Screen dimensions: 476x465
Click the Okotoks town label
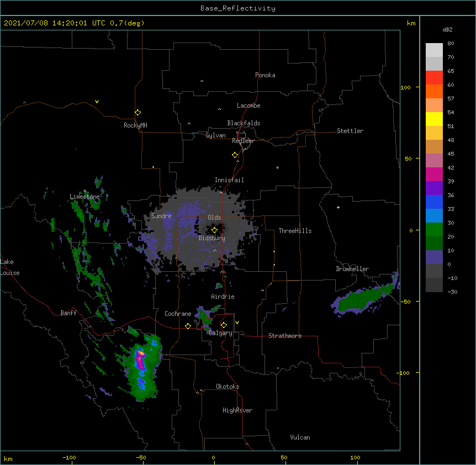[228, 387]
